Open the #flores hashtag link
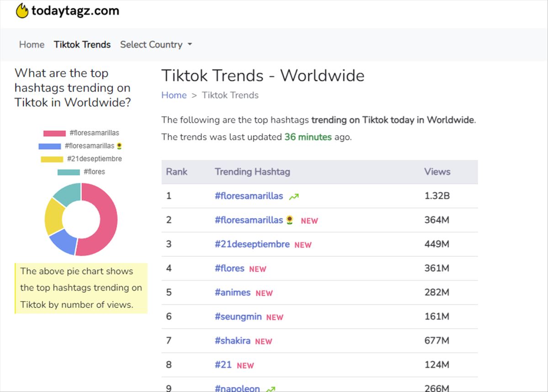The width and height of the screenshot is (548, 392). tap(230, 269)
